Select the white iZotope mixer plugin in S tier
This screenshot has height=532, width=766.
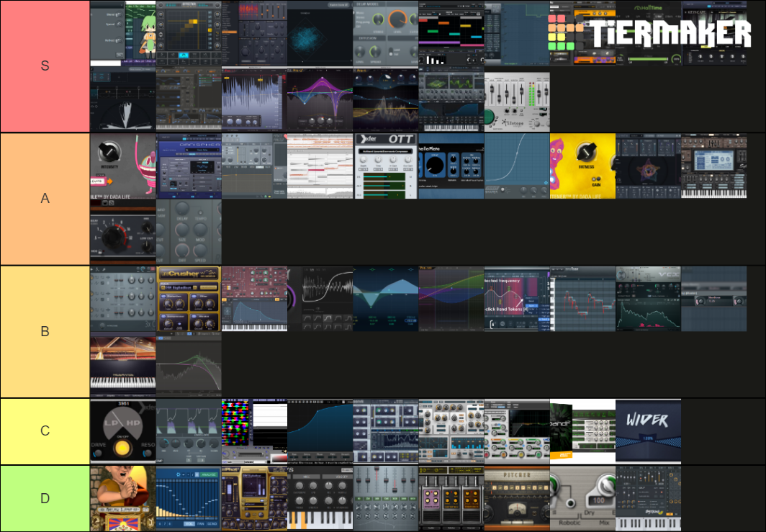coord(516,99)
